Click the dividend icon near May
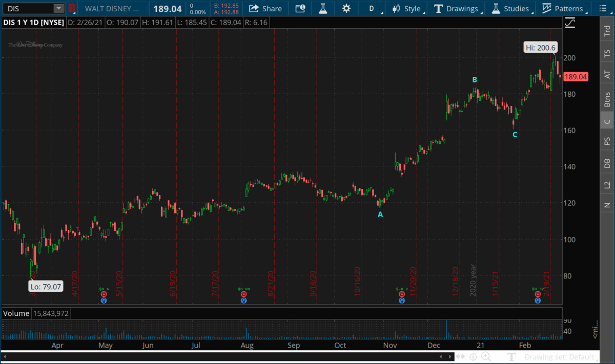 point(105,301)
